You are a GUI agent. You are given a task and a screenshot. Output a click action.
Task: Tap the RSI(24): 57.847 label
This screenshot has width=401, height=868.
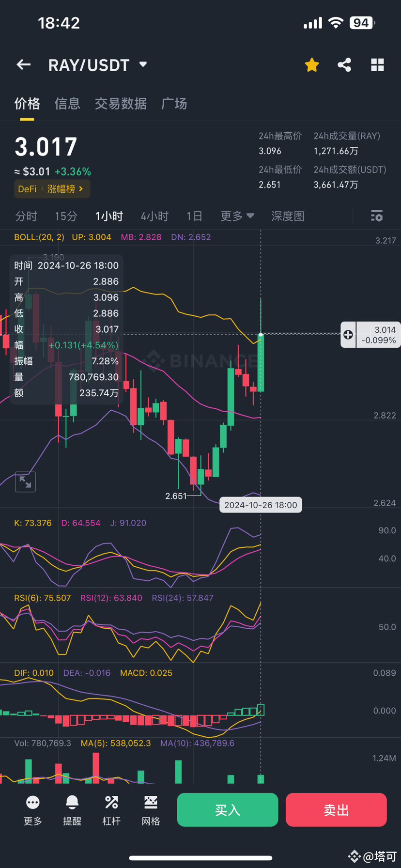(183, 598)
